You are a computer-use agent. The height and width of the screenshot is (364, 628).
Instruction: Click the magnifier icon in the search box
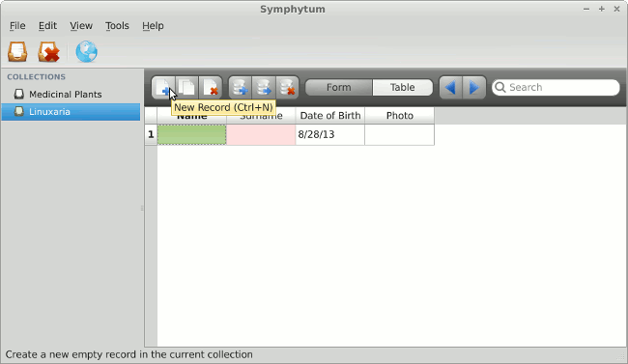tap(500, 87)
